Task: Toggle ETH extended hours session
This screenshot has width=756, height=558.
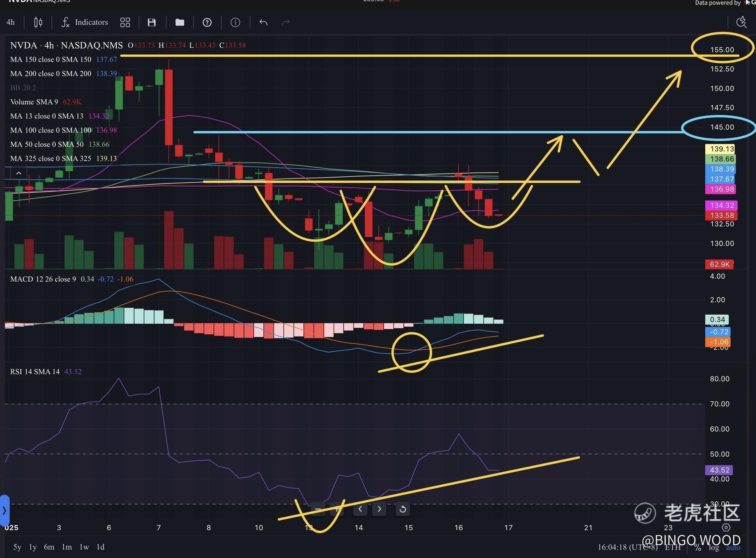Action: tap(673, 547)
